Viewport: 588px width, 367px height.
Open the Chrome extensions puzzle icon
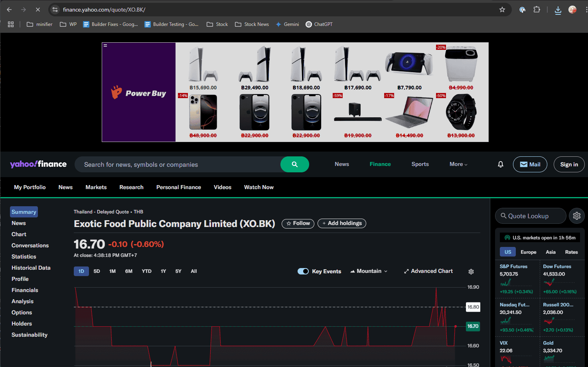[x=537, y=10]
